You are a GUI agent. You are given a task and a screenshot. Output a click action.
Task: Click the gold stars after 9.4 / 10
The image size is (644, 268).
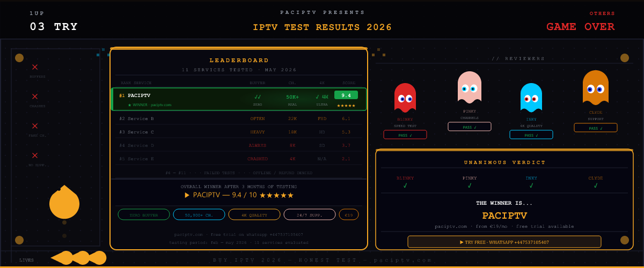[276, 195]
